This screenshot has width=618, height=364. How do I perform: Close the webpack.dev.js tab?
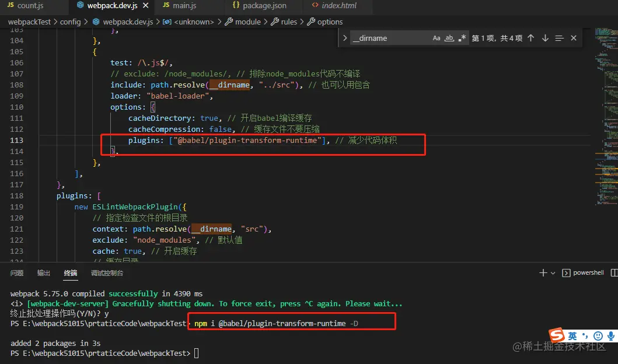[145, 5]
